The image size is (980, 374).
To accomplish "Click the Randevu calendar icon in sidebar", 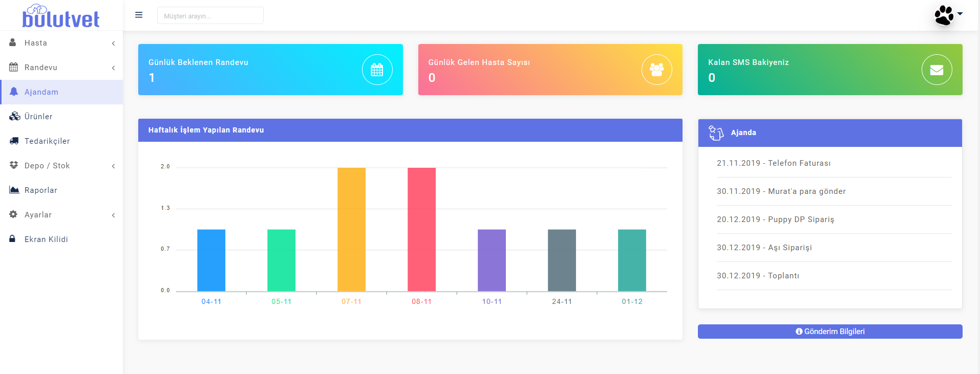I will pos(14,67).
